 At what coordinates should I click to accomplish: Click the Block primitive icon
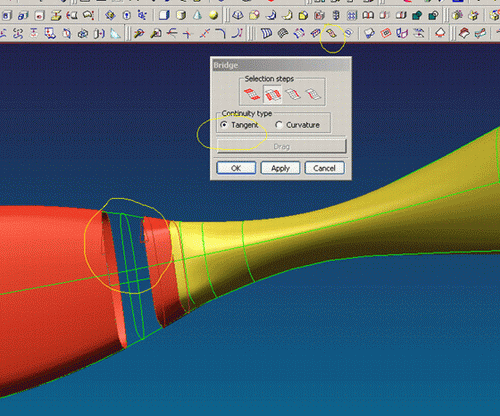164,15
